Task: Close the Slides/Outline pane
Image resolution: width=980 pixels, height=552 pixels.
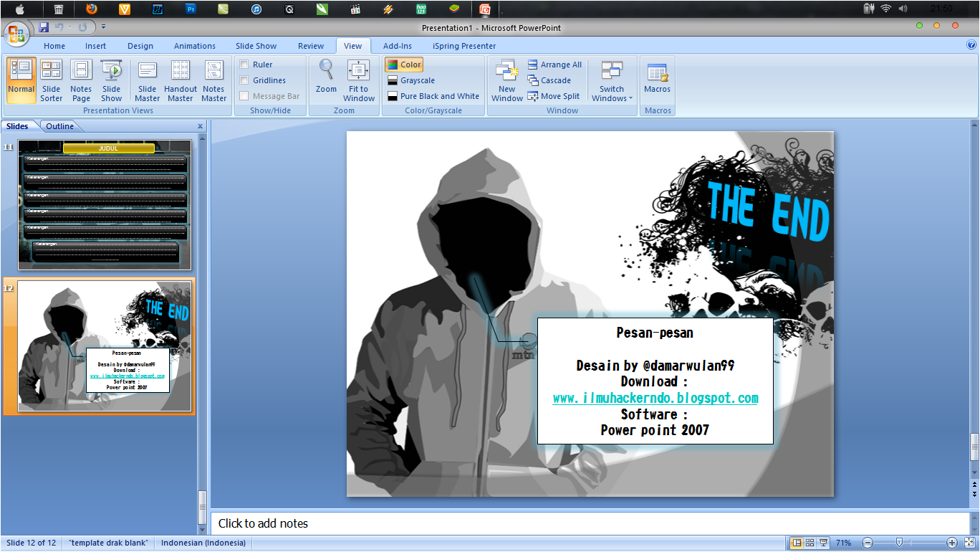Action: [x=200, y=126]
